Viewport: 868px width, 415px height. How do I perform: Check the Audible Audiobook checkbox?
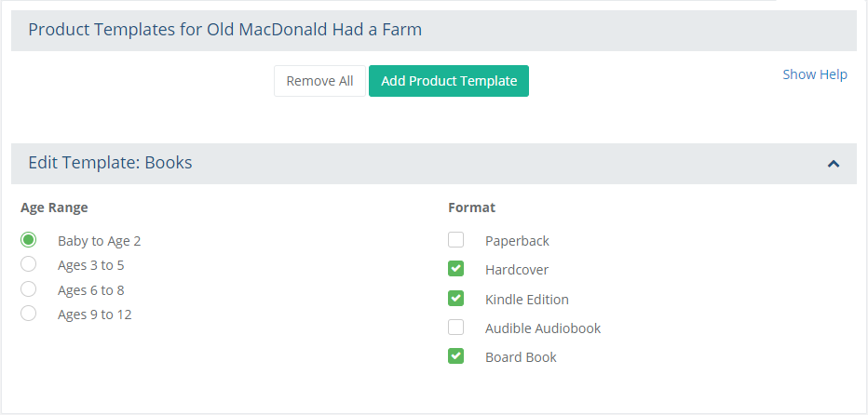(455, 327)
